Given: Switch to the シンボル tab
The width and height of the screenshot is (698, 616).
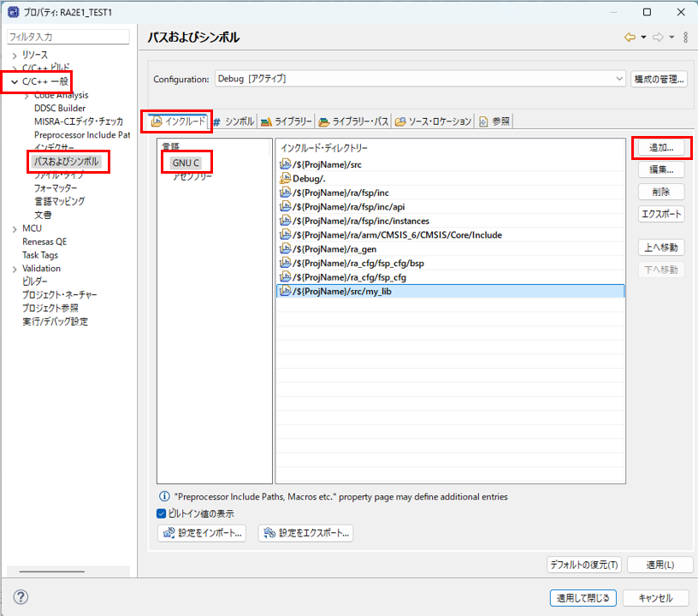Looking at the screenshot, I should pyautogui.click(x=234, y=121).
